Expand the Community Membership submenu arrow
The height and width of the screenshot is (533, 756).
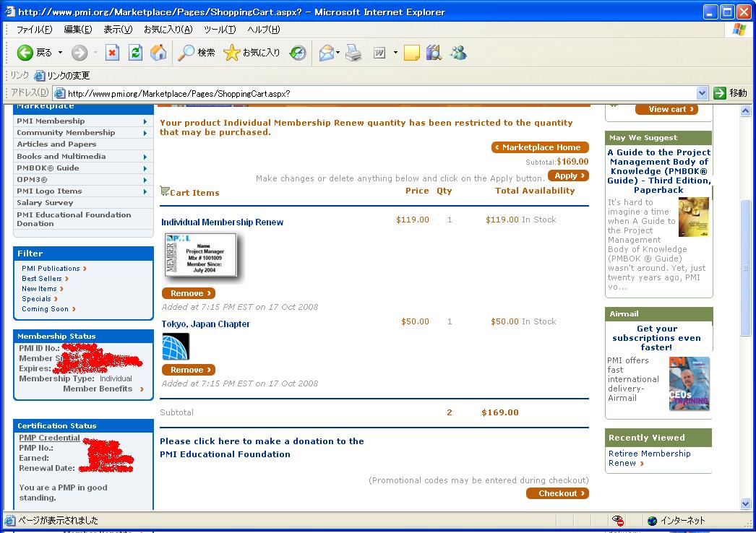point(145,133)
